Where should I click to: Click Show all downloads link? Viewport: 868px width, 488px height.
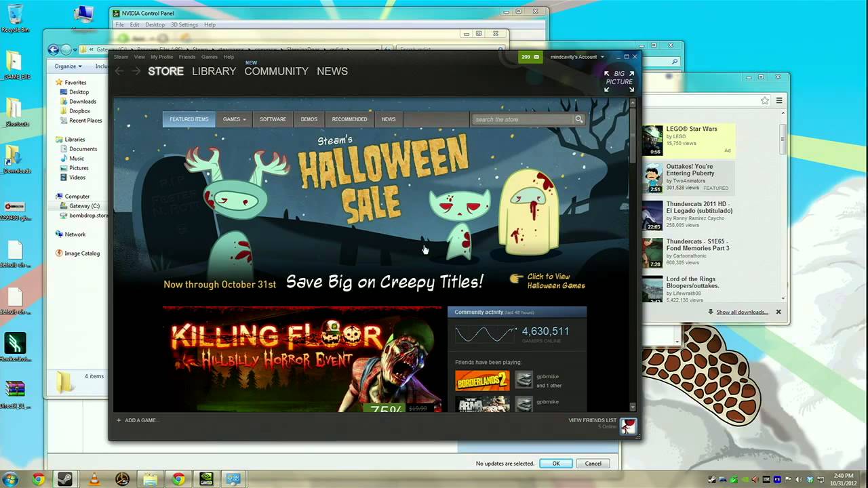coord(742,312)
